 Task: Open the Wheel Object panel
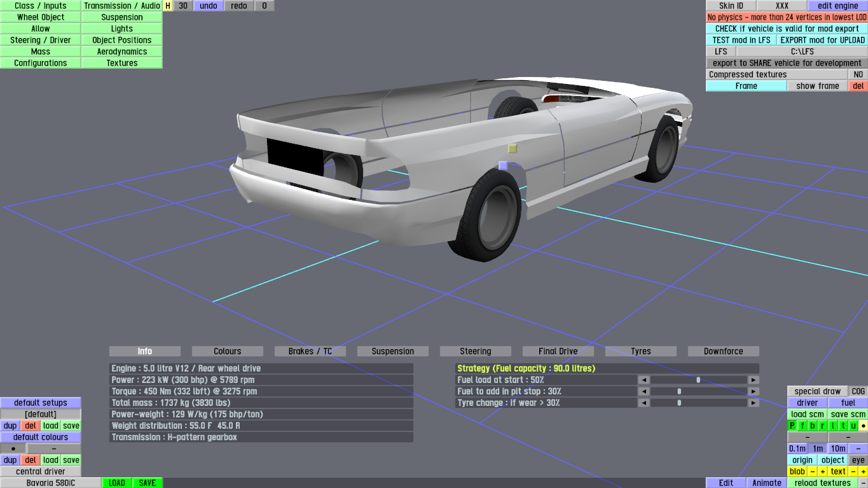point(41,17)
